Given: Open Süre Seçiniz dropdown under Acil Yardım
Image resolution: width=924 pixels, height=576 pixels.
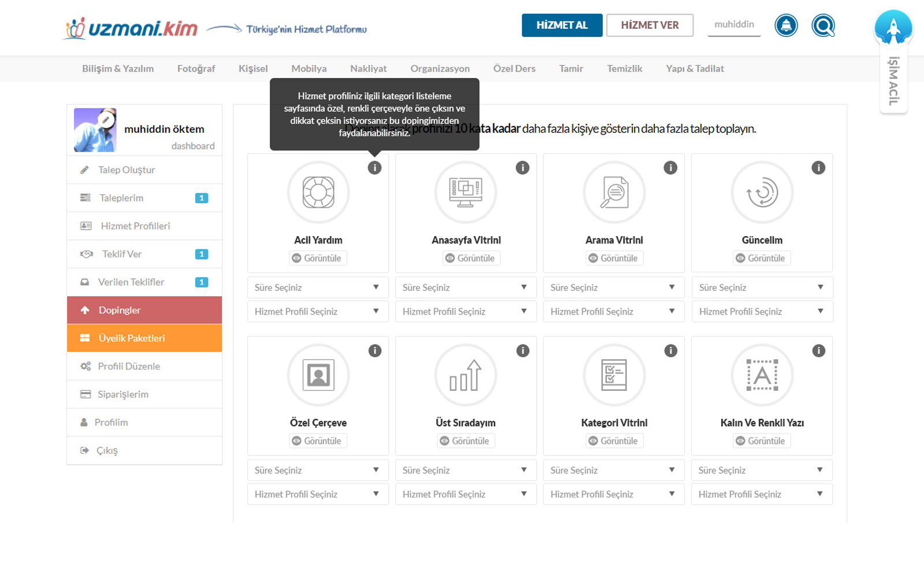Looking at the screenshot, I should [x=318, y=287].
